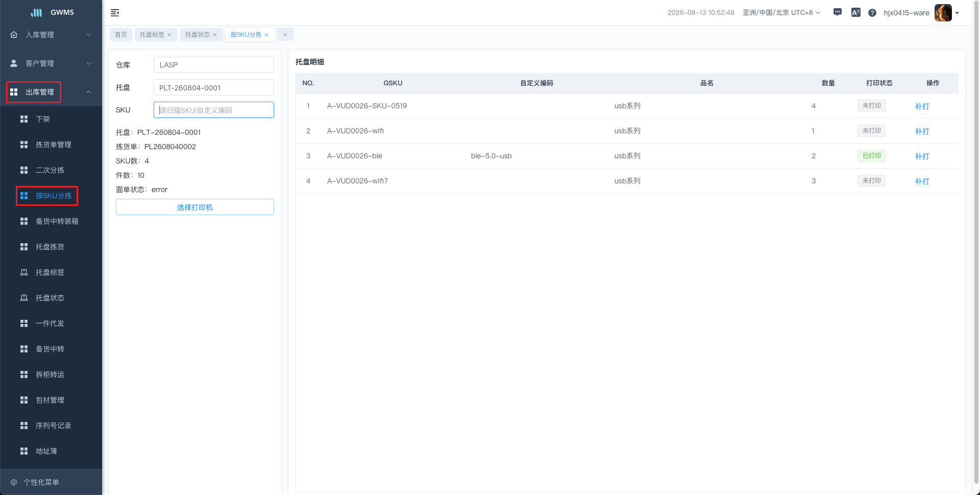
Task: Click the 入库管理 home icon
Action: (x=14, y=35)
